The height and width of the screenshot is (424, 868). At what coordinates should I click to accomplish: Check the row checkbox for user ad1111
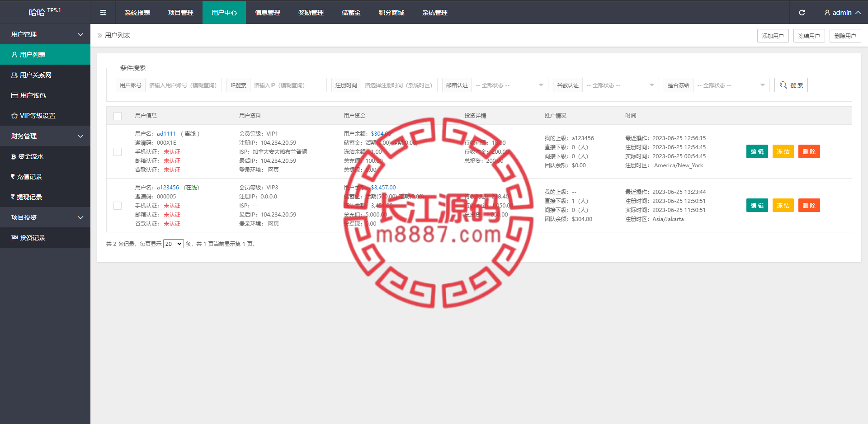pyautogui.click(x=118, y=152)
